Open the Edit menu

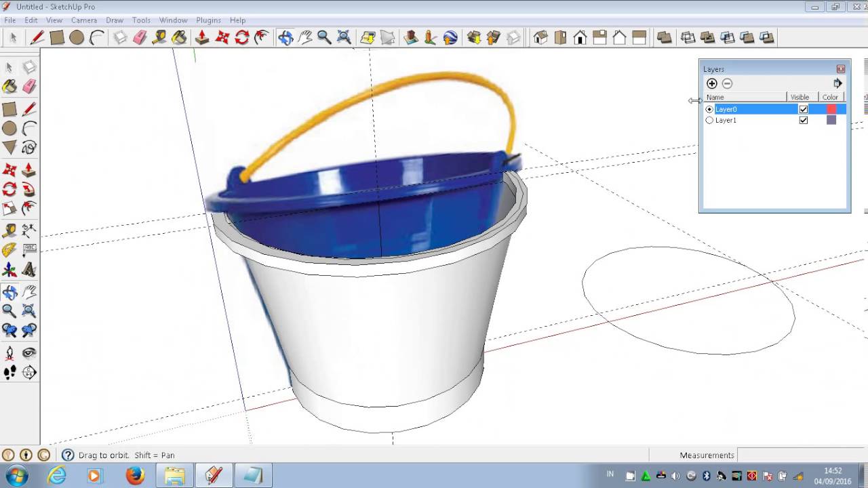point(31,20)
